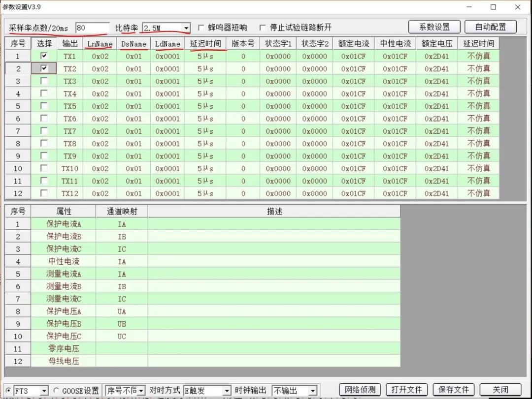Open the 时钟输出 dropdown
The width and height of the screenshot is (532, 399).
click(x=312, y=391)
